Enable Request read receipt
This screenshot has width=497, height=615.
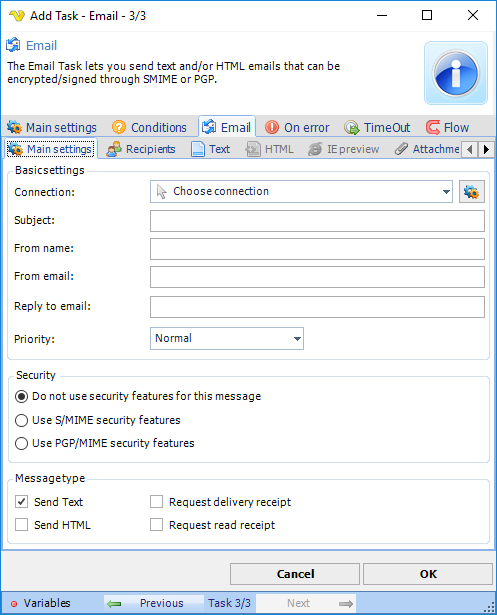pos(157,525)
